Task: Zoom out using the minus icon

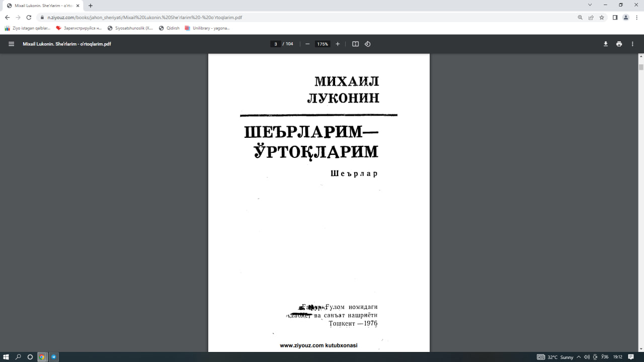Action: (x=307, y=44)
